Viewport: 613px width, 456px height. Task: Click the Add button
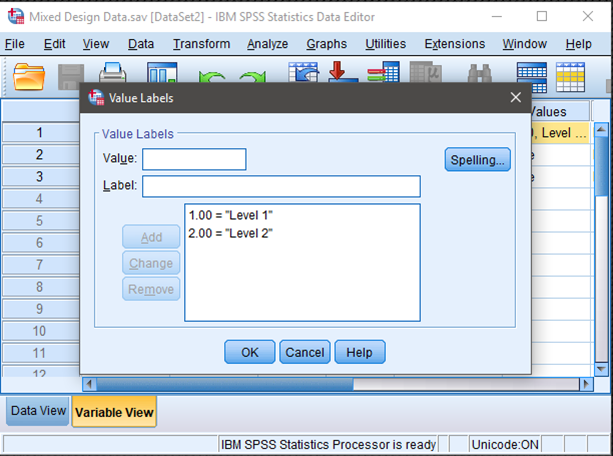[x=151, y=237]
